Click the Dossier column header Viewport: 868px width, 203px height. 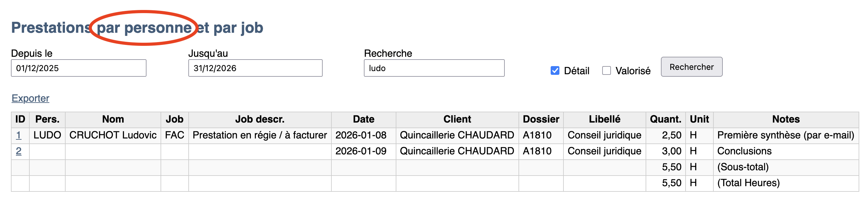click(x=541, y=119)
